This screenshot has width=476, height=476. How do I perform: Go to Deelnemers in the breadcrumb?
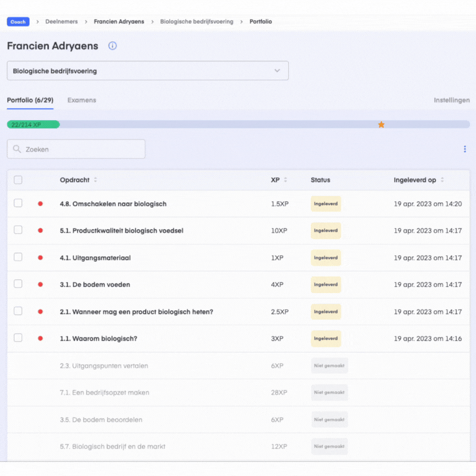click(62, 21)
